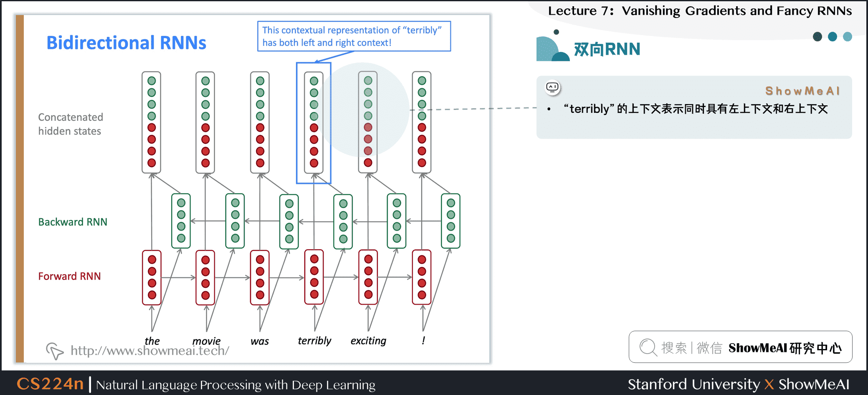This screenshot has width=868, height=395.
Task: Click the cursor arrow icon beside URL
Action: tap(55, 351)
